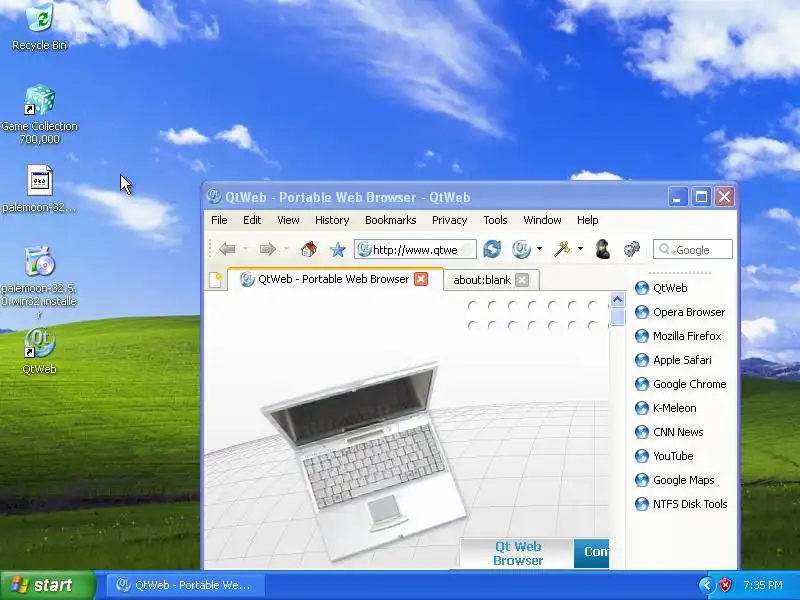The width and height of the screenshot is (800, 600).
Task: Click the magic wand toolbar icon
Action: pyautogui.click(x=562, y=249)
